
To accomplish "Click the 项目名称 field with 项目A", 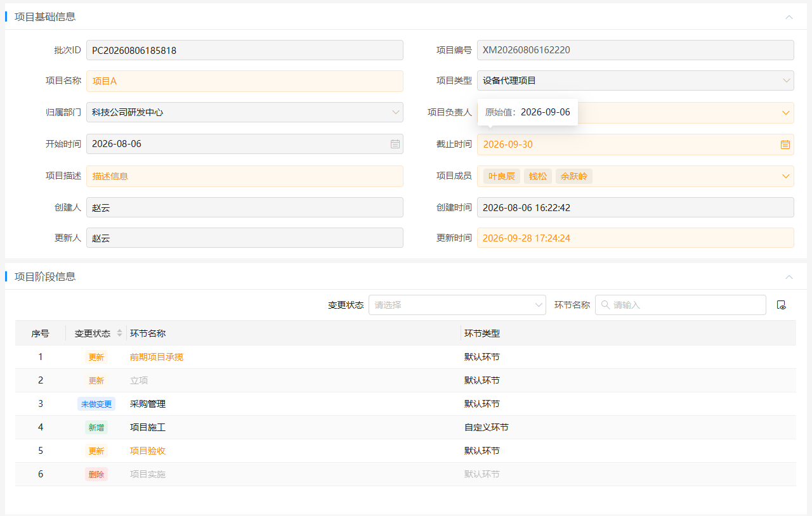I will [x=244, y=81].
